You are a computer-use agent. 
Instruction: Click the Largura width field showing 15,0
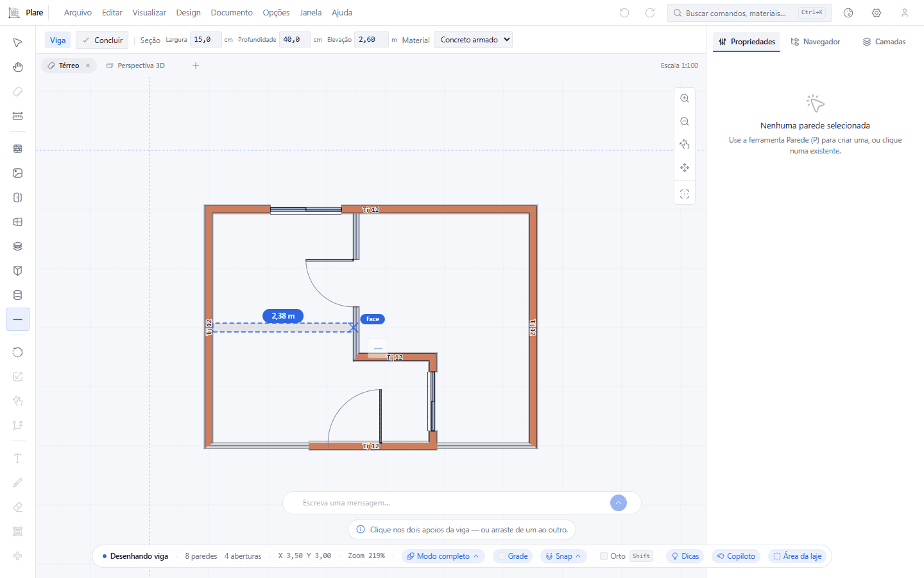(206, 40)
